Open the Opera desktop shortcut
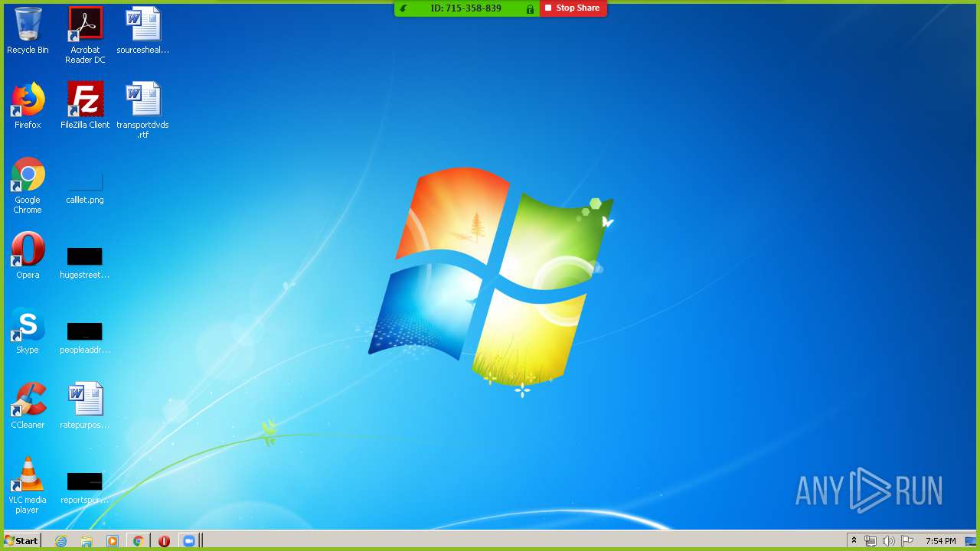980x551 pixels. click(28, 256)
